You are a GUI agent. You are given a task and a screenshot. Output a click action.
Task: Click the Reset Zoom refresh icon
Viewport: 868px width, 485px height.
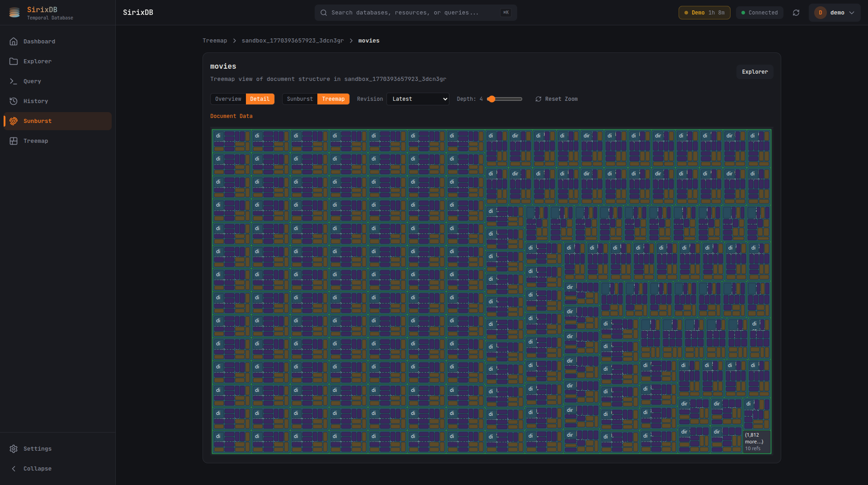coord(538,99)
